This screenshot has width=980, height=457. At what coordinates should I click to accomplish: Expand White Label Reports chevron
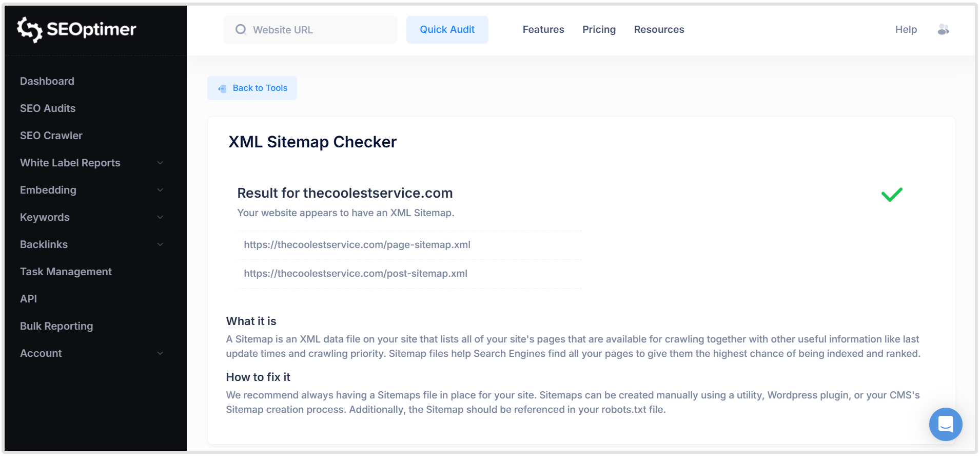pyautogui.click(x=160, y=163)
